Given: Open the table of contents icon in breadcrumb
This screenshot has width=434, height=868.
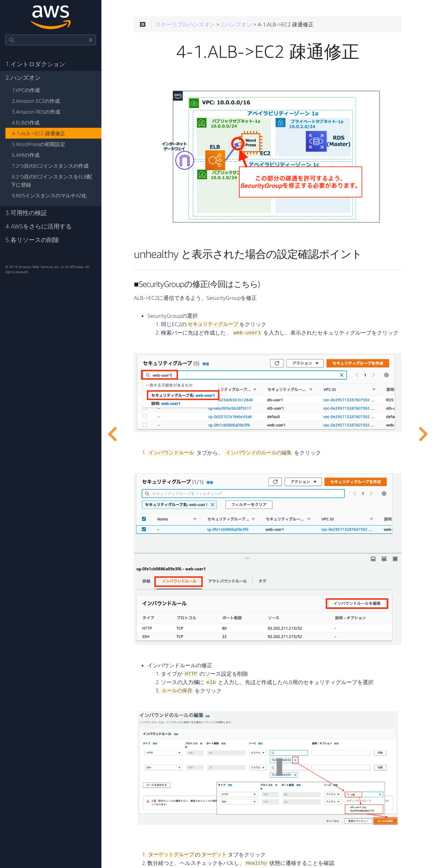Looking at the screenshot, I should pyautogui.click(x=143, y=24).
